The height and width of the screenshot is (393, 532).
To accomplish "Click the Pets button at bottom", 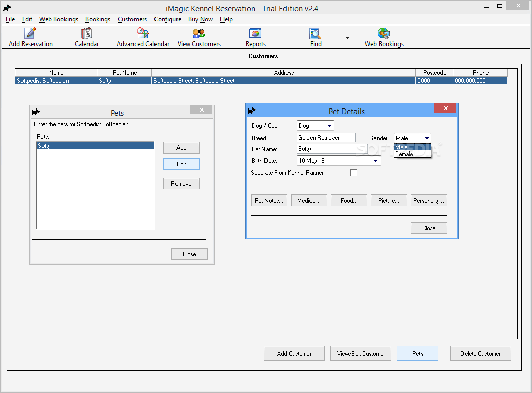I will click(x=417, y=353).
